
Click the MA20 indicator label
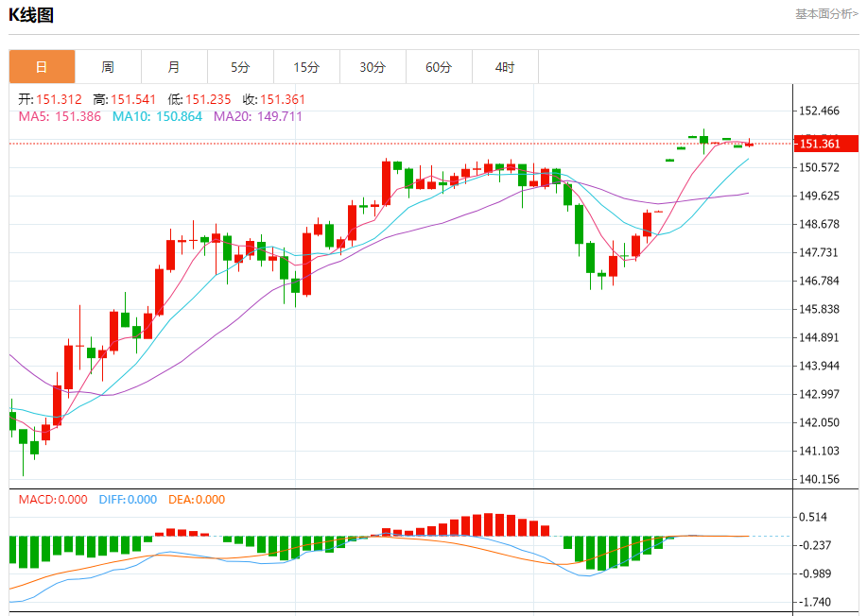click(x=258, y=116)
